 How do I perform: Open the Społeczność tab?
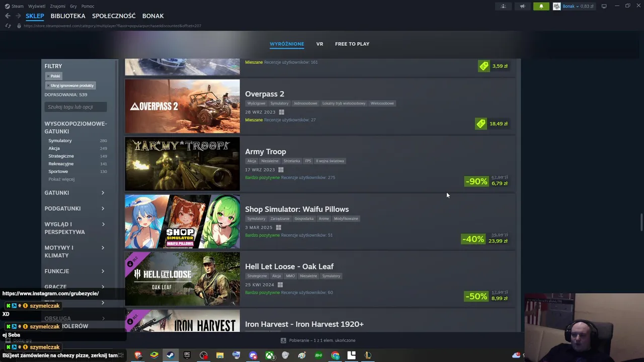pyautogui.click(x=114, y=16)
